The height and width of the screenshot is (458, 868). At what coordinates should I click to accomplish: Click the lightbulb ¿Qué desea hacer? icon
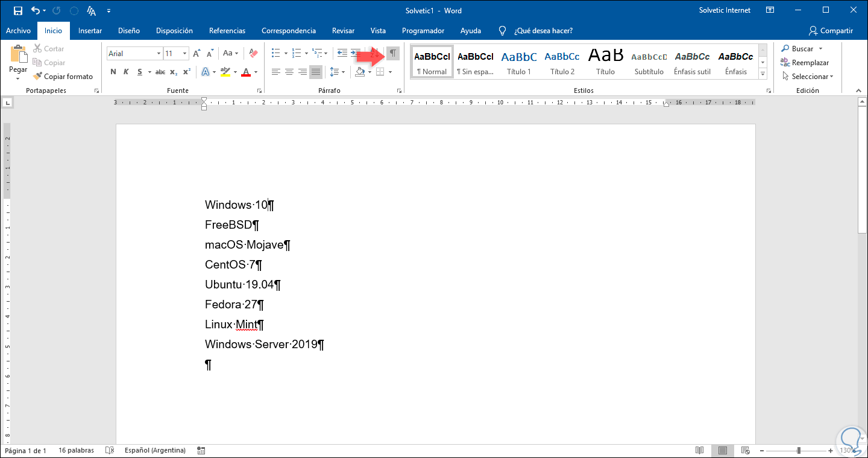[x=502, y=31]
